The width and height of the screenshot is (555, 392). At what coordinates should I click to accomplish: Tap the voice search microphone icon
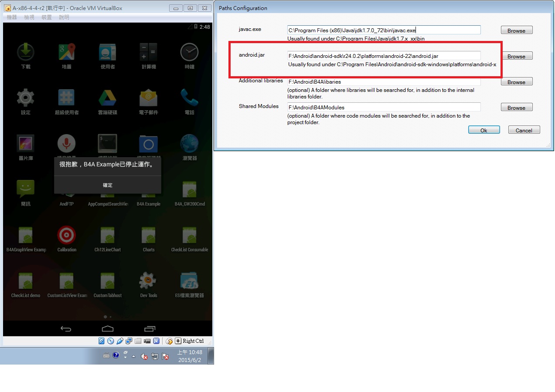[x=67, y=143]
